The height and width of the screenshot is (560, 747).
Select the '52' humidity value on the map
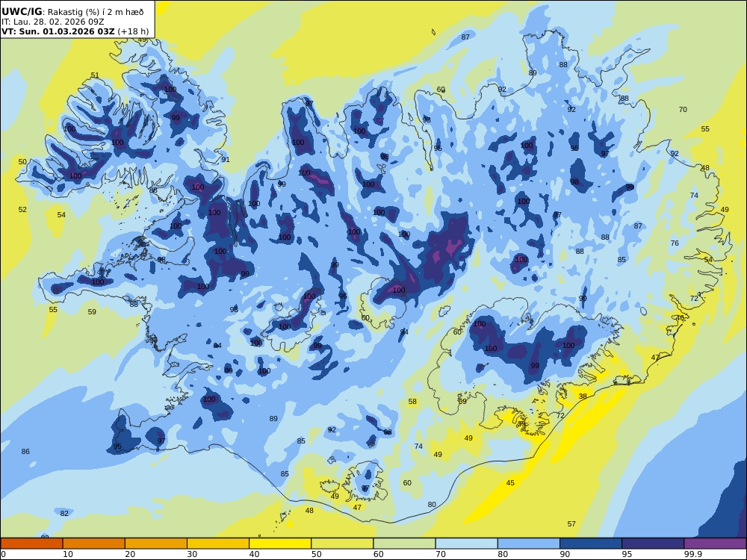22,210
